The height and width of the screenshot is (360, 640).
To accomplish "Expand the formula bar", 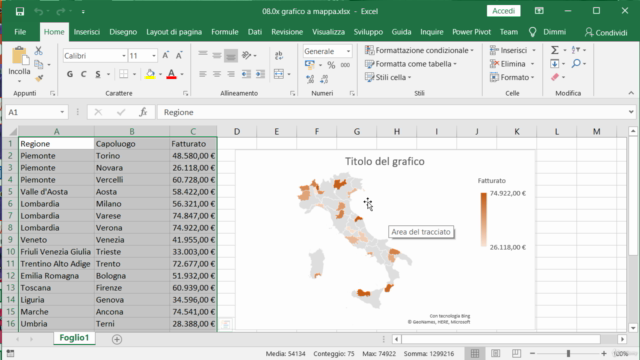I will pos(631,112).
